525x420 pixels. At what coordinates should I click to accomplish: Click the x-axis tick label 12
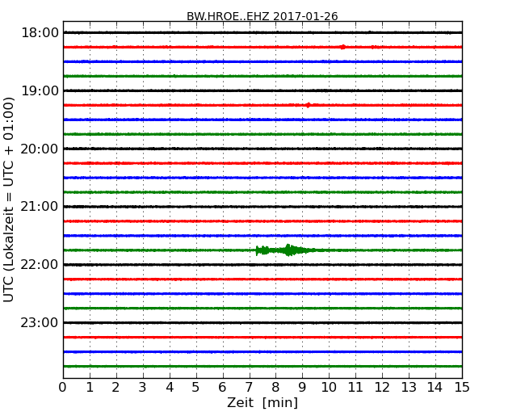pos(382,387)
